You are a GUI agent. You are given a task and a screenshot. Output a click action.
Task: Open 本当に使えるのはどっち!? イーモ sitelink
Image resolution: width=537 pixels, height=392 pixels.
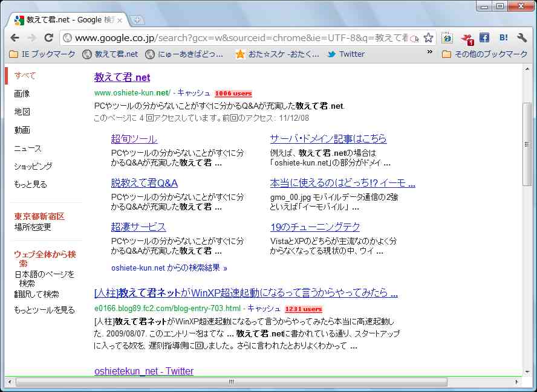342,183
